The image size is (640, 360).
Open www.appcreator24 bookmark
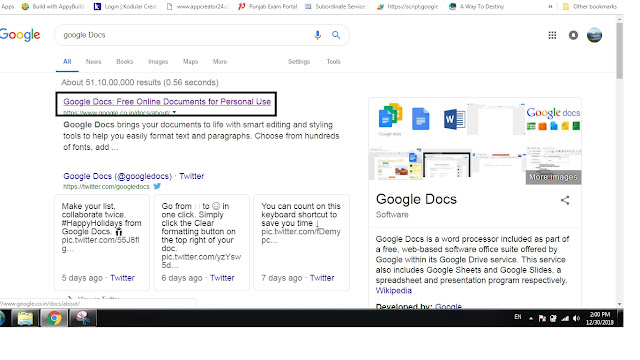(198, 7)
